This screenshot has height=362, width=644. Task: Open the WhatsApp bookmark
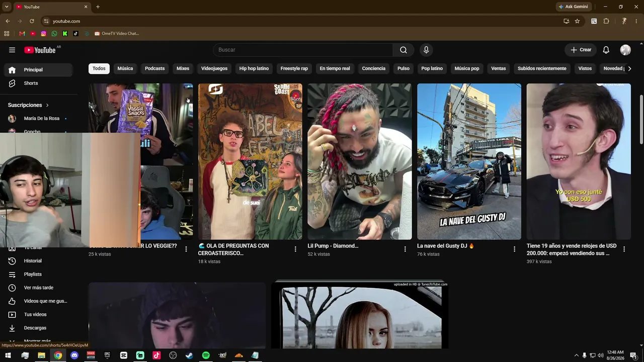coord(54,34)
